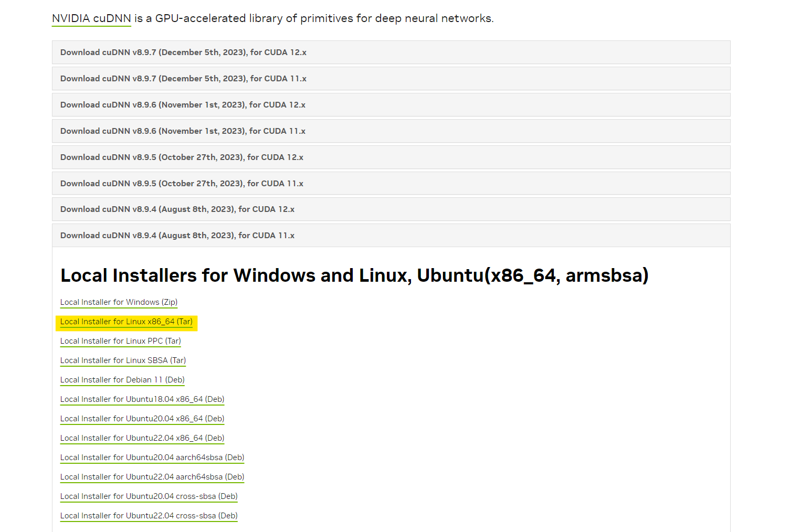
Task: Download installer for Ubuntu22.04 x86_64 (Deb)
Action: 142,438
